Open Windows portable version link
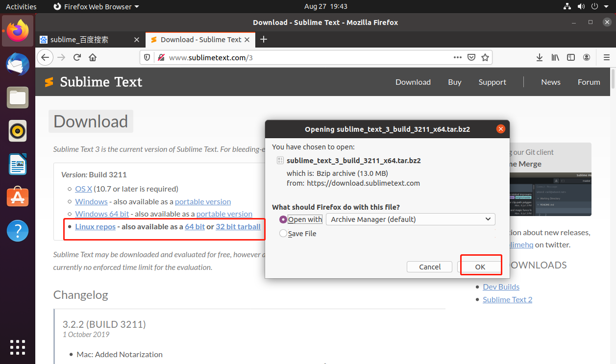 pos(203,201)
